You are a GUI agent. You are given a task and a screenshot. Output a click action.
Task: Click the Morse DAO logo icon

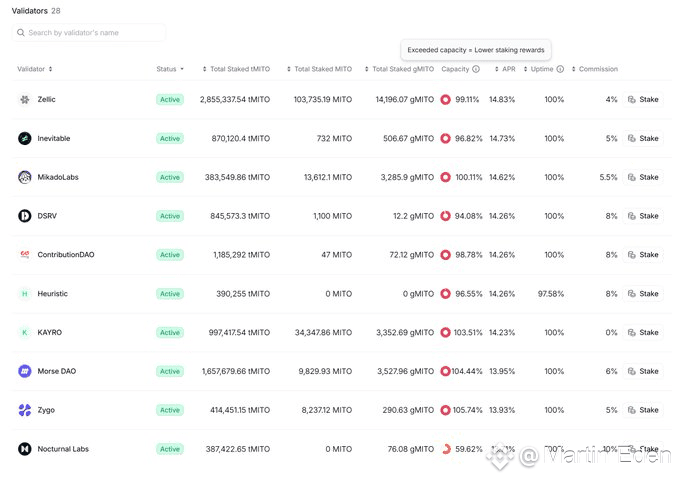[25, 371]
